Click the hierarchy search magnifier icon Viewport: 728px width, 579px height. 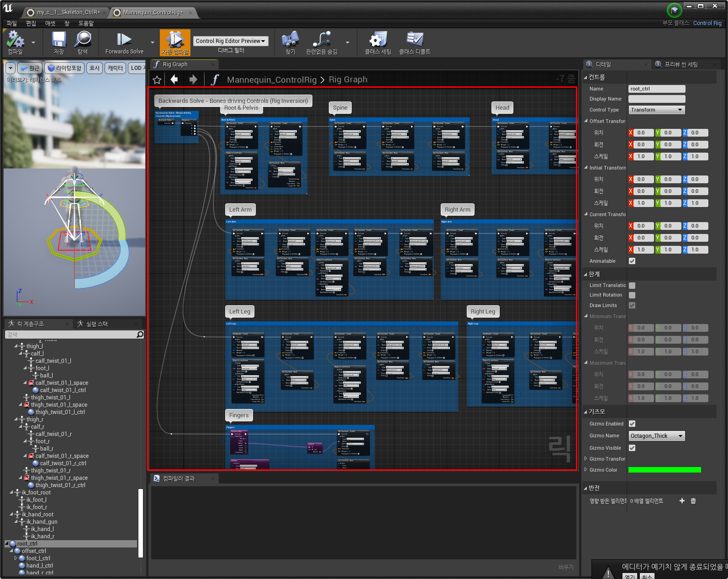[140, 335]
